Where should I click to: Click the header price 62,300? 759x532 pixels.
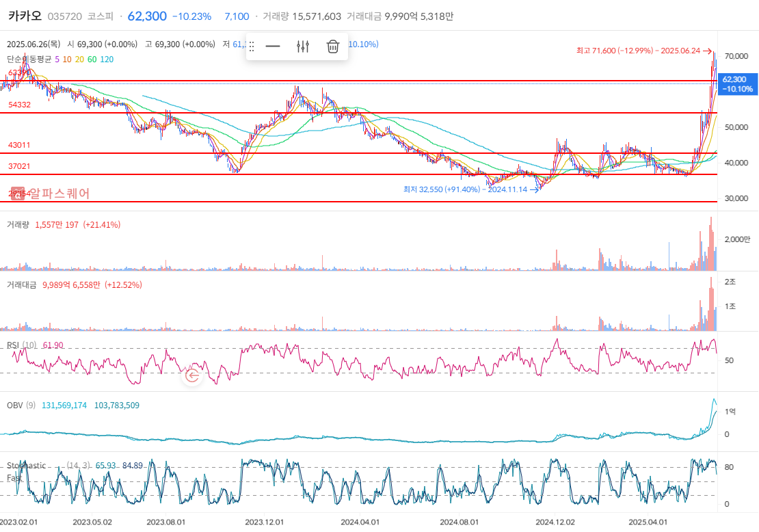147,16
